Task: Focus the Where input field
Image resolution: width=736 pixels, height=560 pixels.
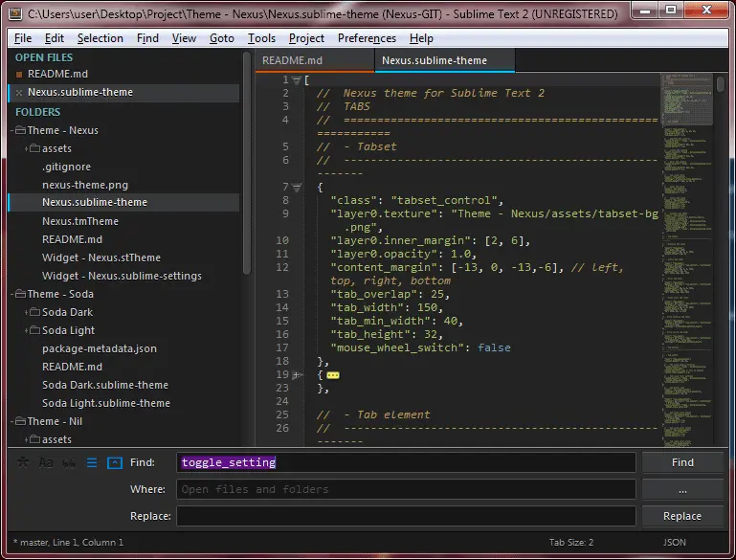Action: (406, 489)
